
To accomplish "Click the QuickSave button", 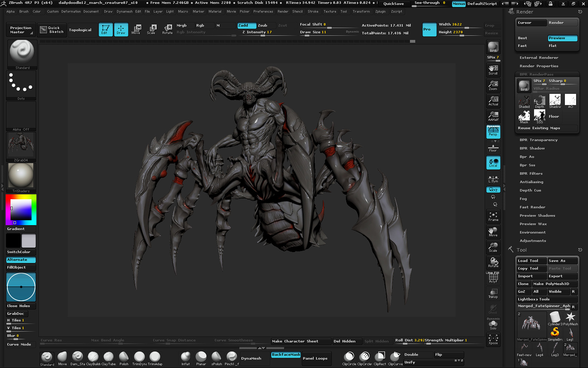I will click(x=394, y=4).
